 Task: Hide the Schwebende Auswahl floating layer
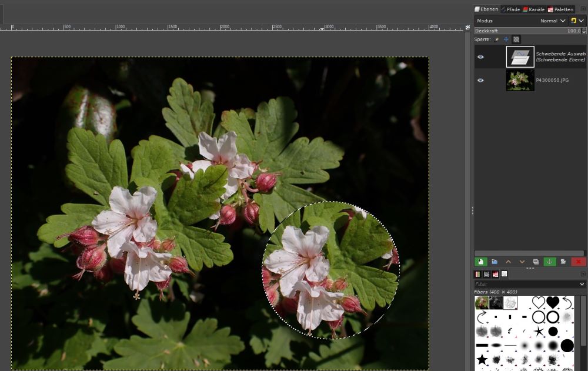[x=480, y=57]
